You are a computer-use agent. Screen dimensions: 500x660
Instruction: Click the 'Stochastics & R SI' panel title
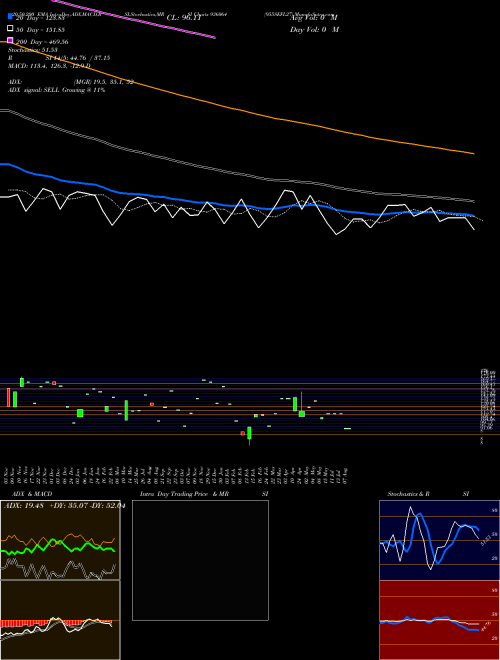click(428, 494)
